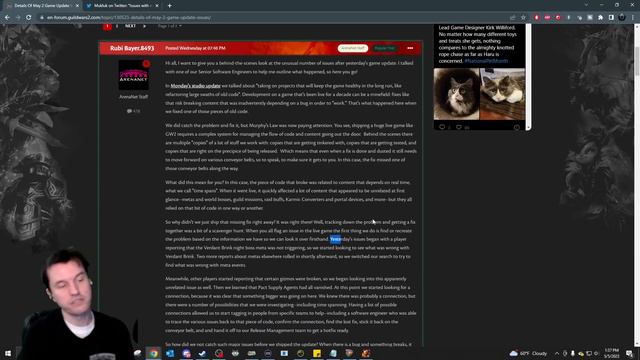This screenshot has width=640, height=360.
Task: Switch to the Mukluk on Twitter tab
Action: click(x=122, y=6)
